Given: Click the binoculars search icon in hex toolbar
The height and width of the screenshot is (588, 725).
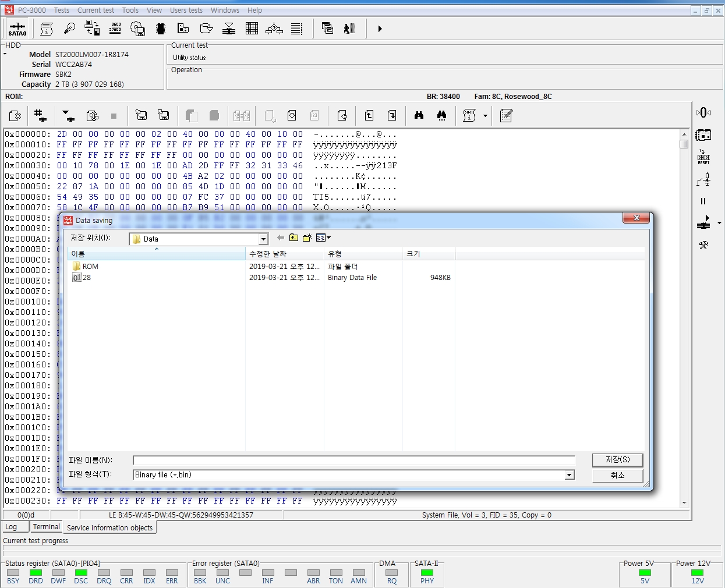Looking at the screenshot, I should click(419, 116).
